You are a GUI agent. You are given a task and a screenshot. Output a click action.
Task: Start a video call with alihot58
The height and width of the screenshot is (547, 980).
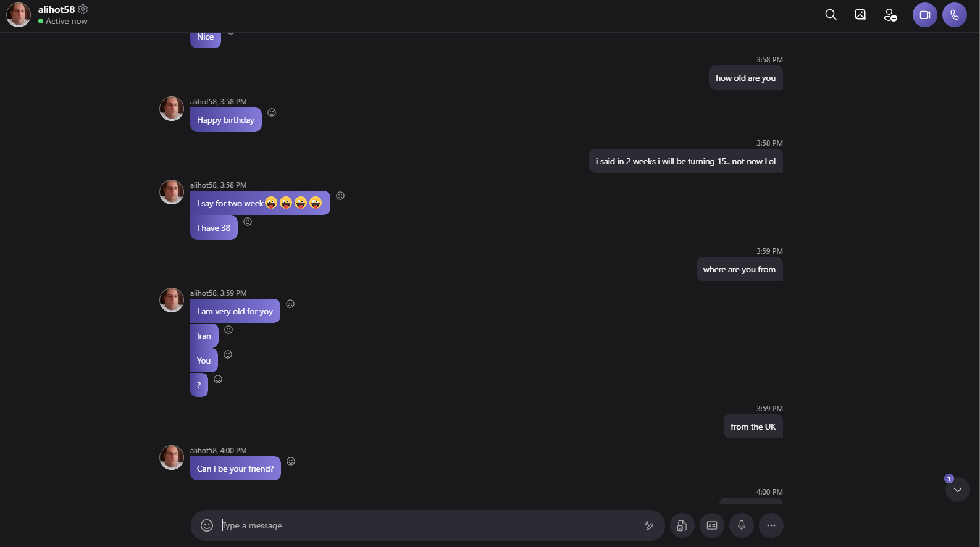(924, 15)
